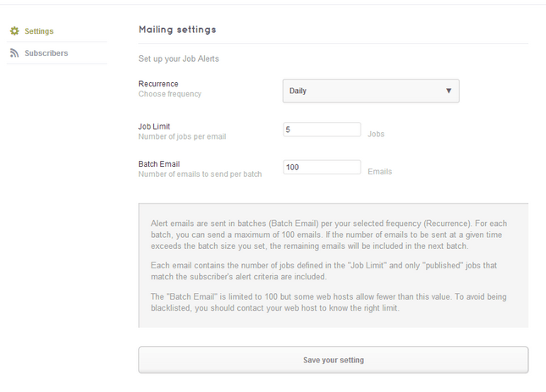Click the Job Limit input field
Image resolution: width=546 pixels, height=392 pixels.
[322, 130]
